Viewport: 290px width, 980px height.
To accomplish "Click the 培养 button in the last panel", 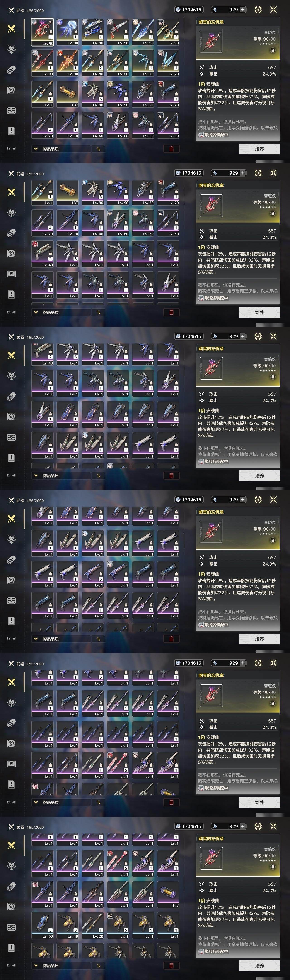I will point(260,965).
